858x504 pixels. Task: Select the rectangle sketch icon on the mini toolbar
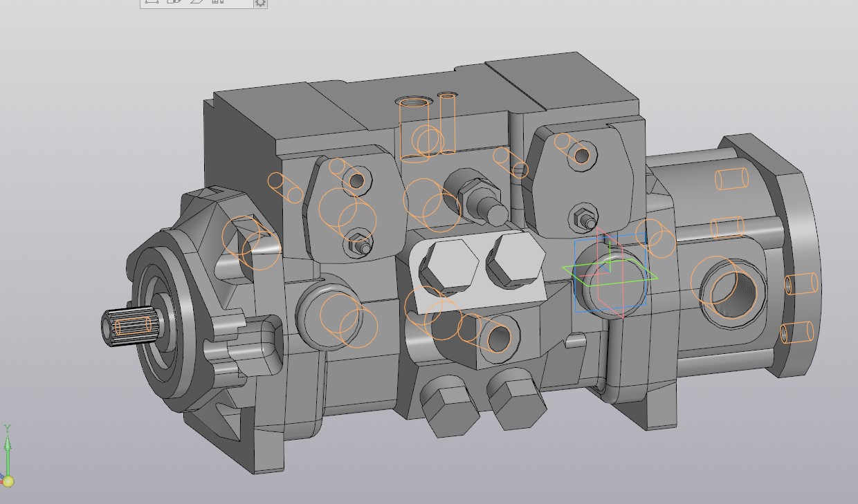click(x=152, y=3)
